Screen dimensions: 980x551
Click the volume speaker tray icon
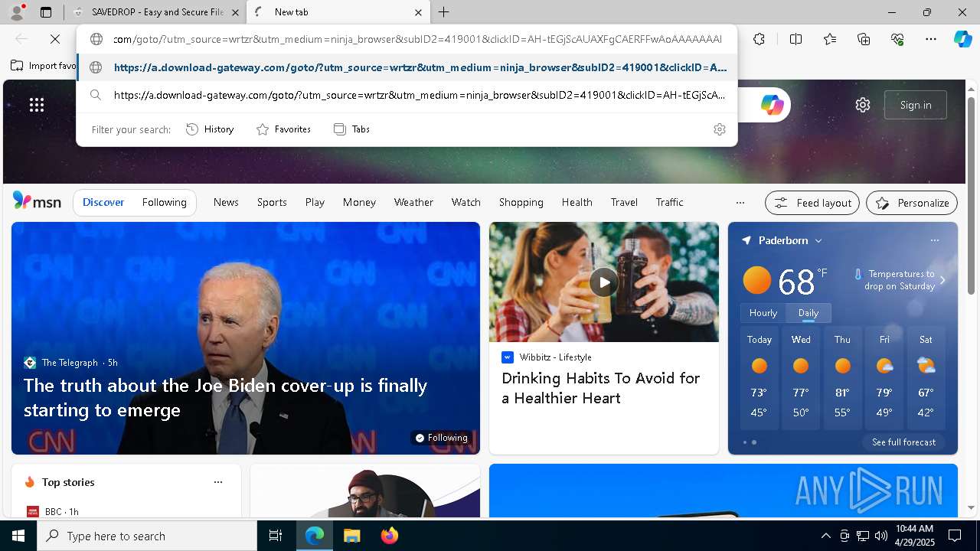[881, 536]
